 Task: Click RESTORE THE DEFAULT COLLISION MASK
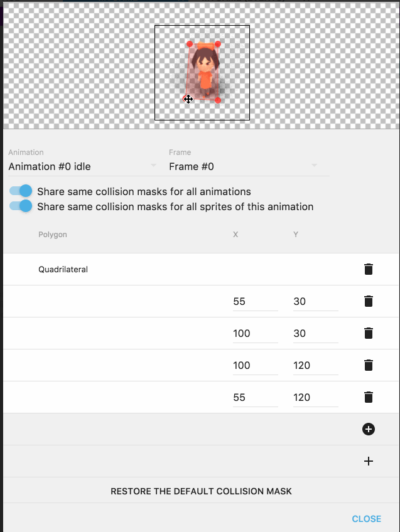201,491
